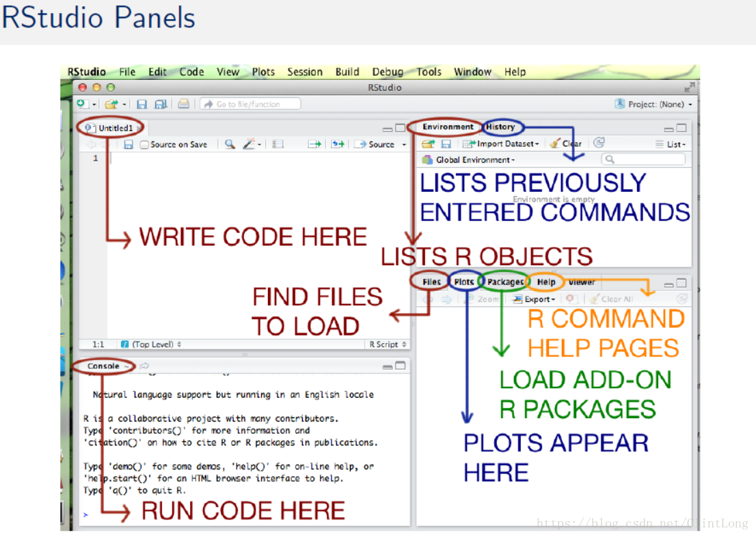The image size is (756, 537).
Task: Open the Debug menu
Action: click(x=387, y=72)
